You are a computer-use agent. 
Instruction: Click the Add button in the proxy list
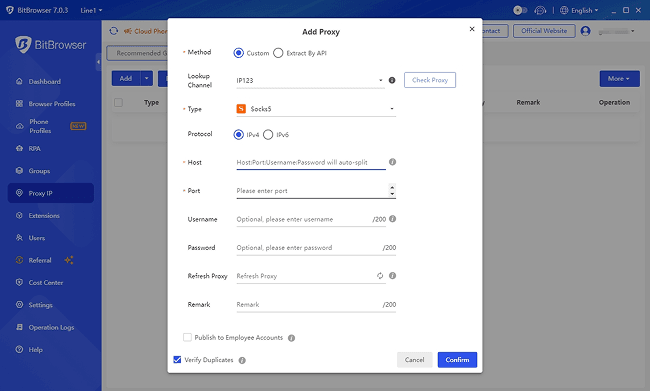pos(126,78)
